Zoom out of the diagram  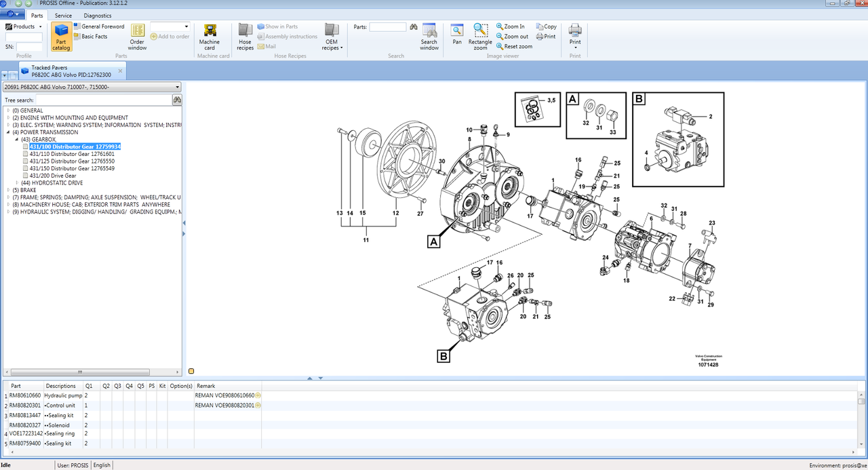pyautogui.click(x=512, y=37)
